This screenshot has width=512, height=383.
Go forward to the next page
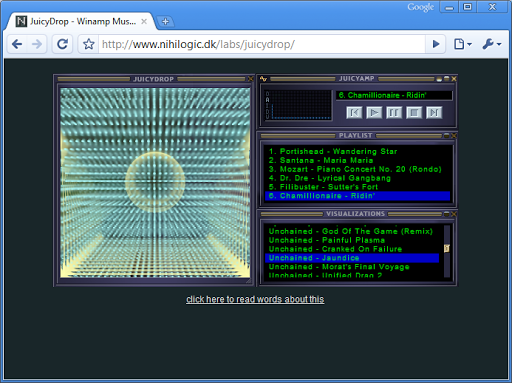[x=37, y=44]
